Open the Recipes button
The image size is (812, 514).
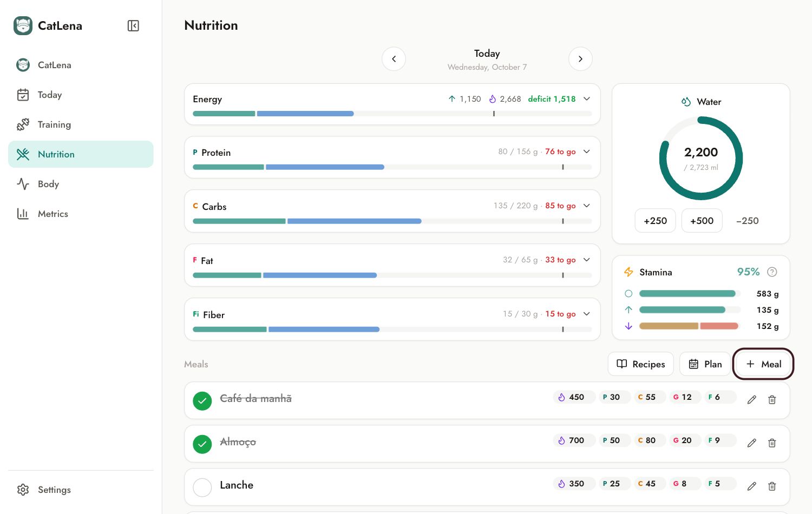click(641, 364)
